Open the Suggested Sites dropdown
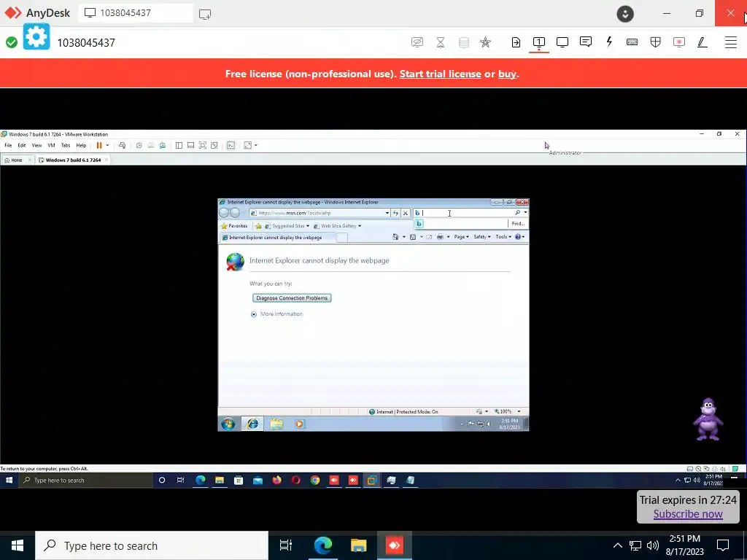The image size is (747, 560). 287,226
